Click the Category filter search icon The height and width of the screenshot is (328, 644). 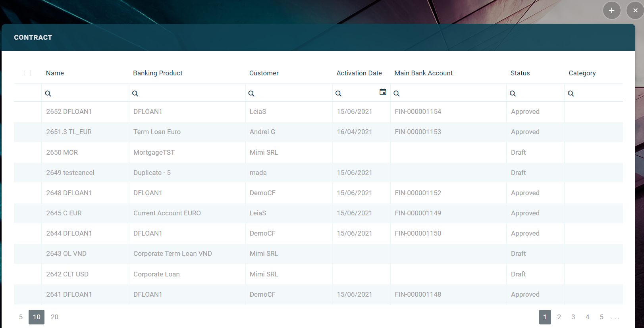click(571, 94)
